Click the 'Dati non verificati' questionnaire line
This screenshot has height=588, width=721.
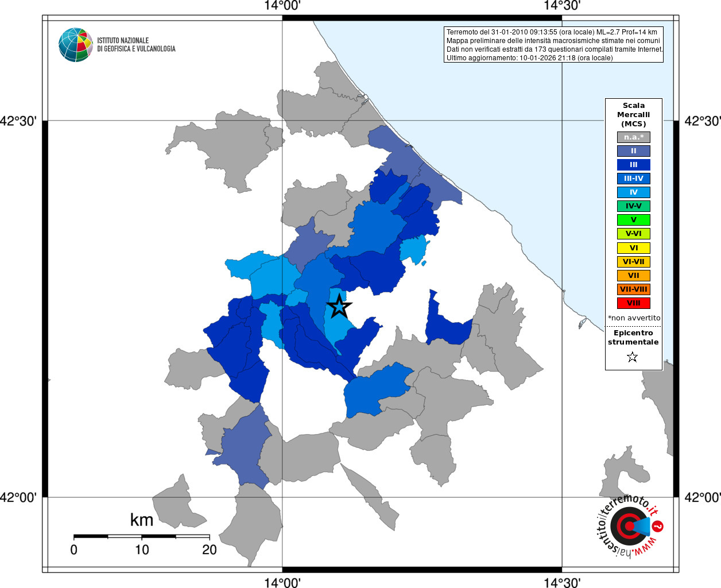[555, 49]
